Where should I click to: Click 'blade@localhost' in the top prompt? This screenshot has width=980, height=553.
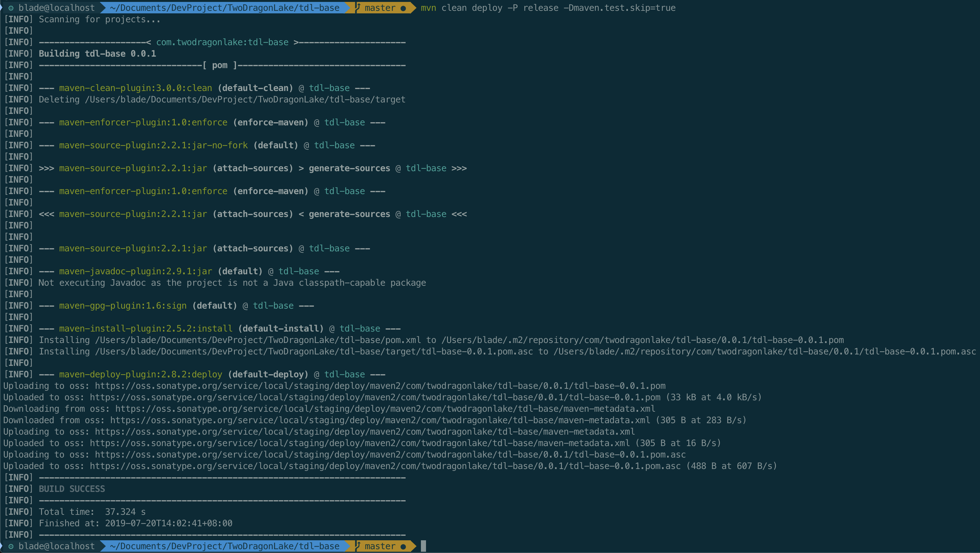(57, 8)
